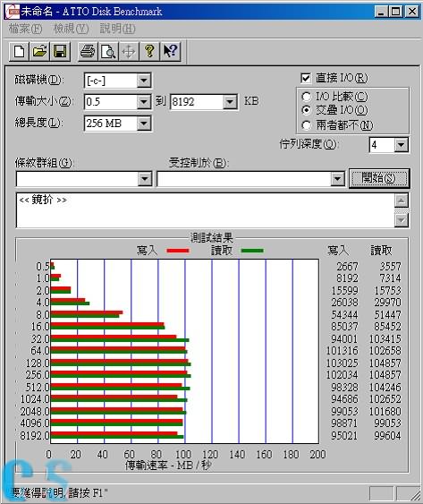This screenshot has height=504, width=423.
Task: Click the red 寫入 legend swatch
Action: 178,251
